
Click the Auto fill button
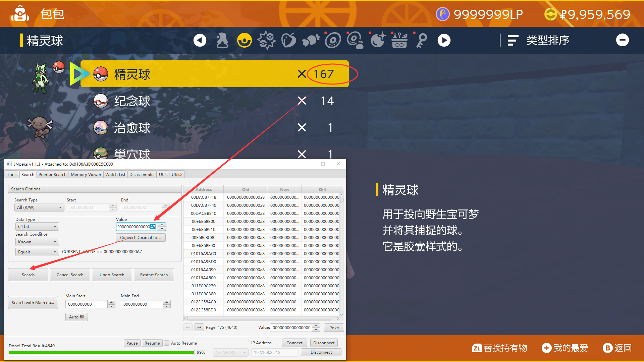point(76,317)
